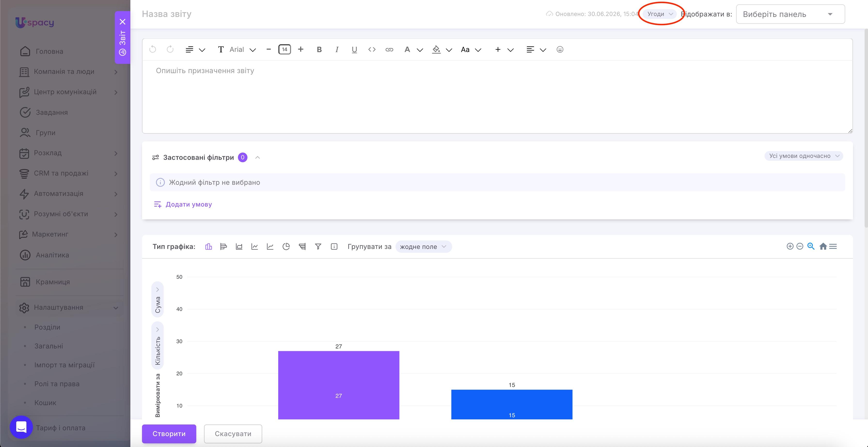Select the area chart type

click(239, 247)
